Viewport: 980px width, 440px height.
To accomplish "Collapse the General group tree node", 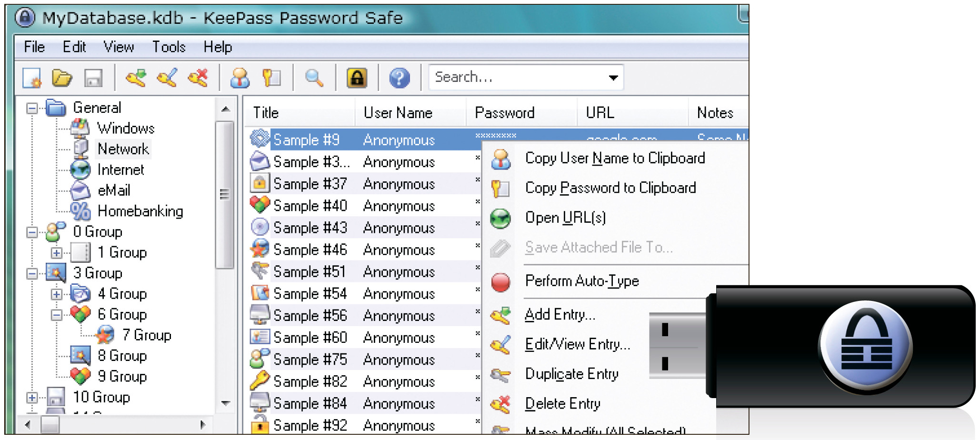I will [32, 108].
